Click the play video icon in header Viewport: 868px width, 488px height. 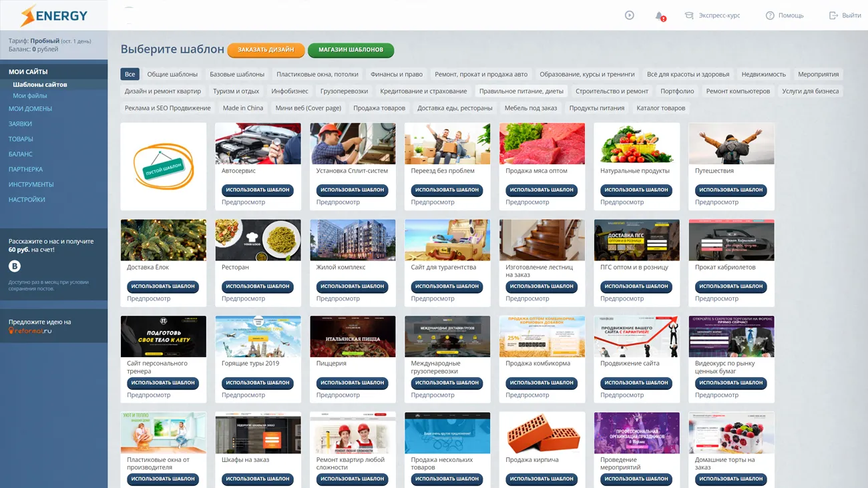[x=629, y=15]
